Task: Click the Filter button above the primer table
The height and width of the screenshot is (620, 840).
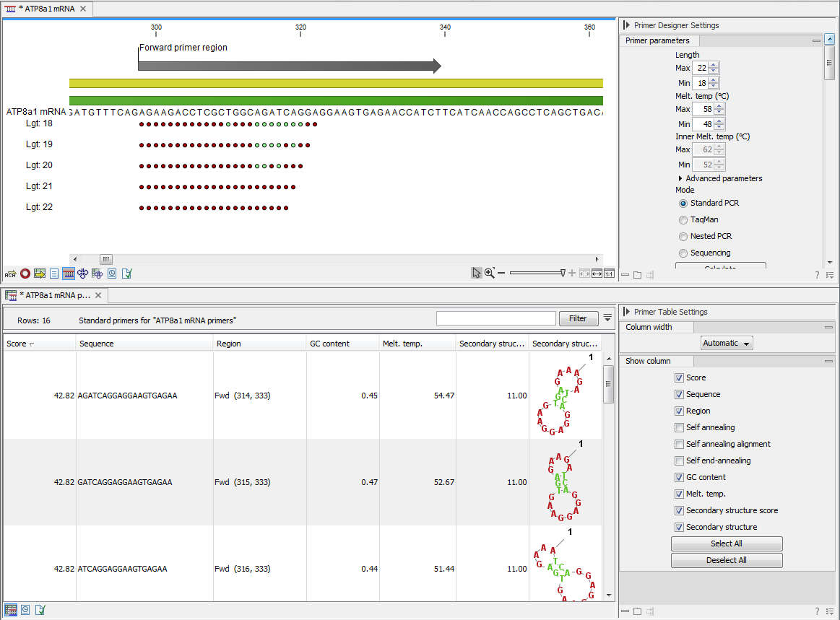Action: [578, 318]
